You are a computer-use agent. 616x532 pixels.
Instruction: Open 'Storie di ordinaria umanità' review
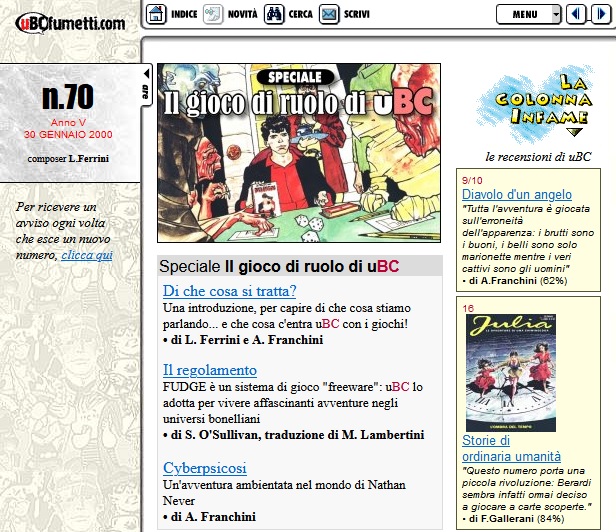pyautogui.click(x=511, y=448)
